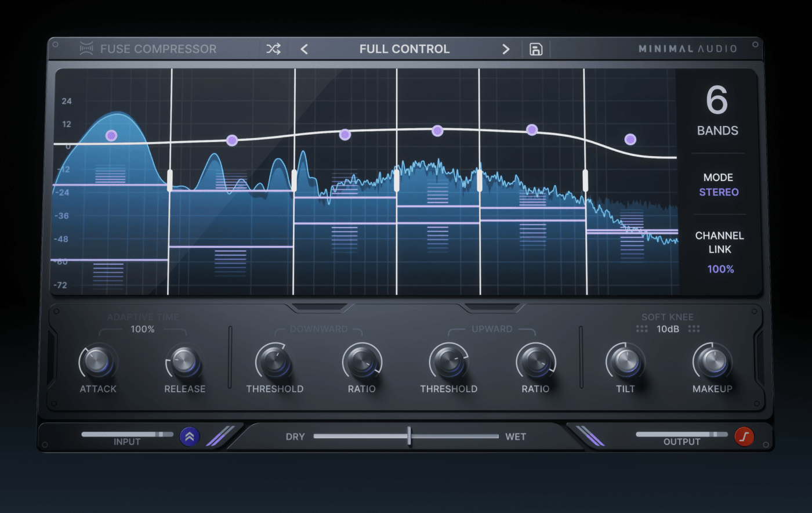Select the fifth band's purple node
The image size is (812, 513).
coord(532,130)
